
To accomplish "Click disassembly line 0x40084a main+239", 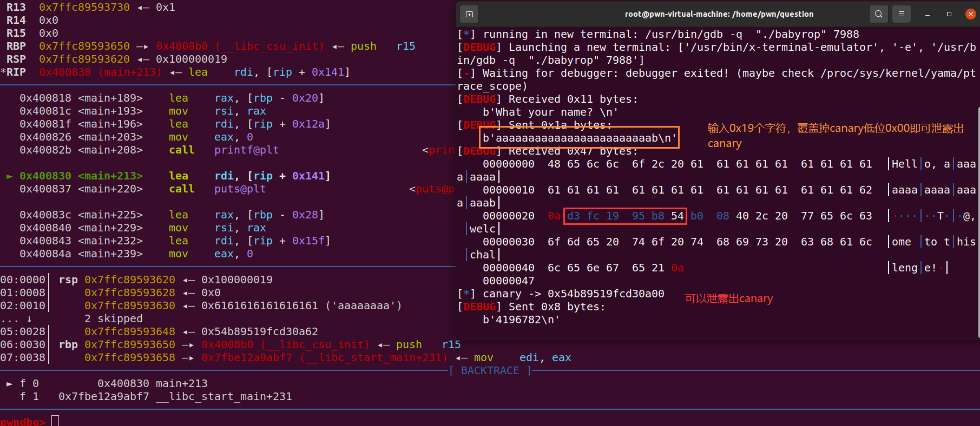I will point(136,254).
